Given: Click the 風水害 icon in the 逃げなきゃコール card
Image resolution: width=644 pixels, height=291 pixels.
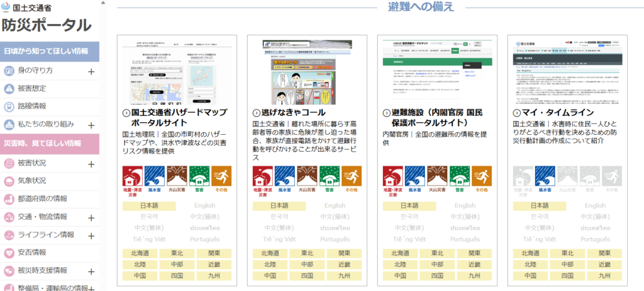Looking at the screenshot, I should tap(284, 176).
